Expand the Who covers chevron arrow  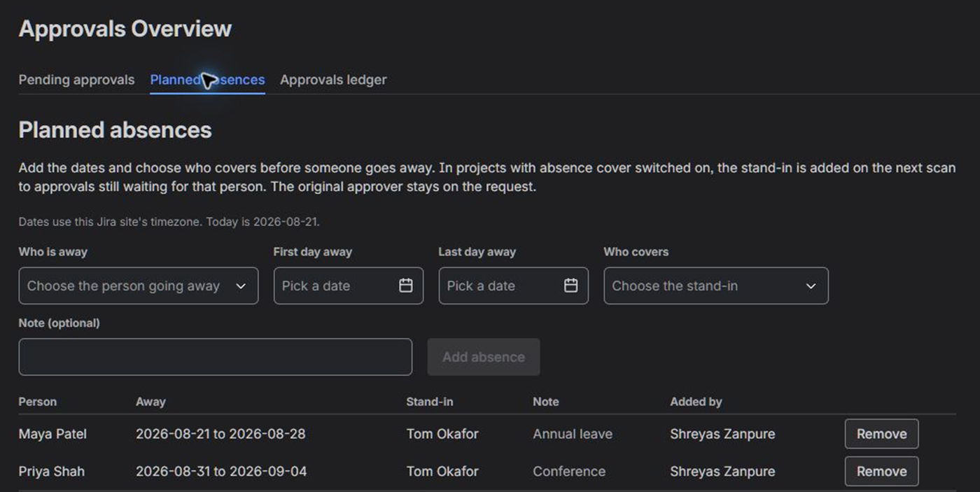(x=811, y=286)
